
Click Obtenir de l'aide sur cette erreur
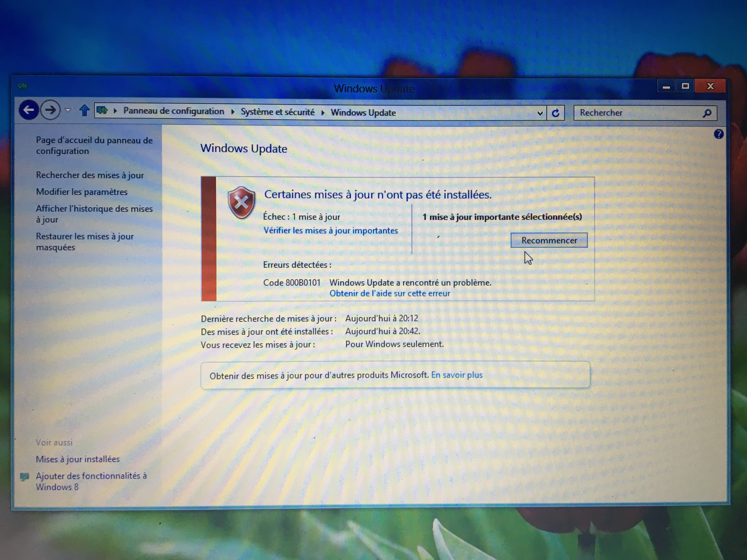(x=390, y=293)
